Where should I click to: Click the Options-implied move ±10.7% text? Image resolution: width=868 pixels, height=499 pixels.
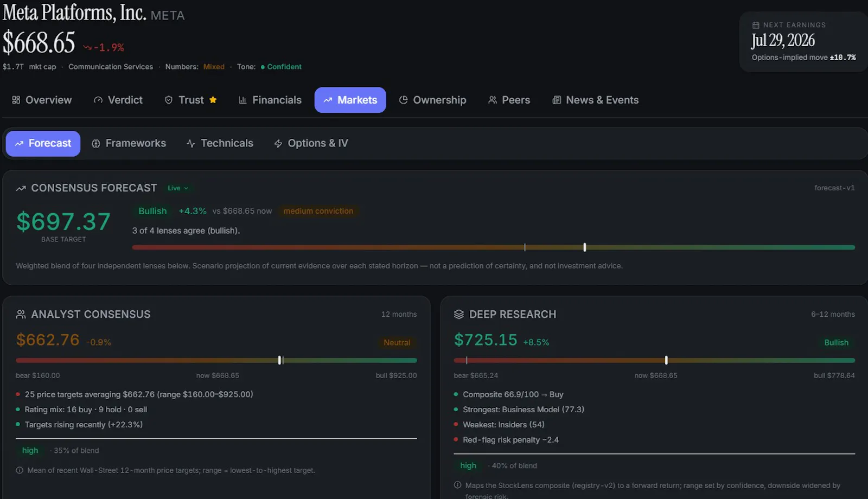tap(803, 57)
